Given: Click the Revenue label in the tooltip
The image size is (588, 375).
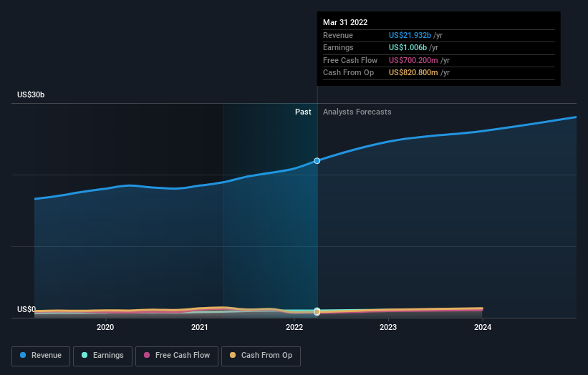Looking at the screenshot, I should (338, 35).
